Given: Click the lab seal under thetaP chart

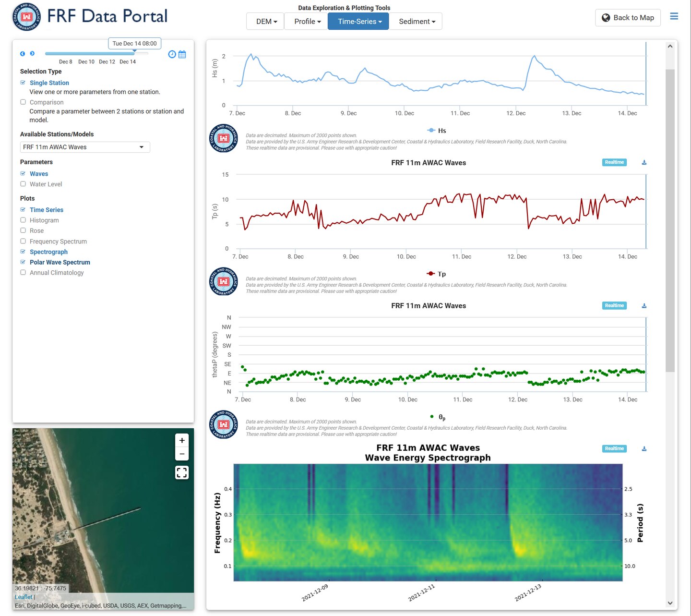Looking at the screenshot, I should pyautogui.click(x=224, y=424).
